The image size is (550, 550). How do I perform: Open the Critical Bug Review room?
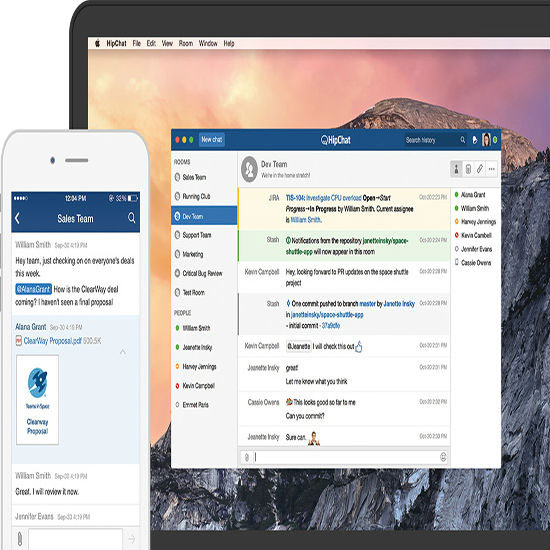pyautogui.click(x=204, y=273)
